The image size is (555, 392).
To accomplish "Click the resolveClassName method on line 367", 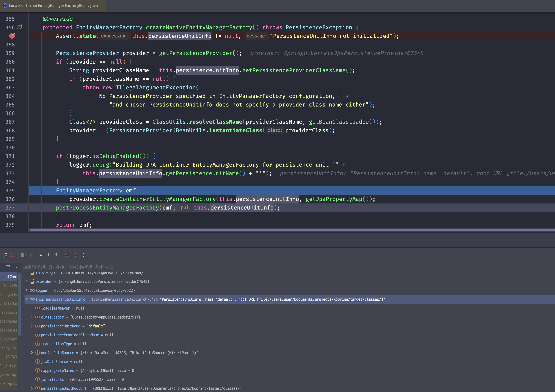I will coord(215,122).
